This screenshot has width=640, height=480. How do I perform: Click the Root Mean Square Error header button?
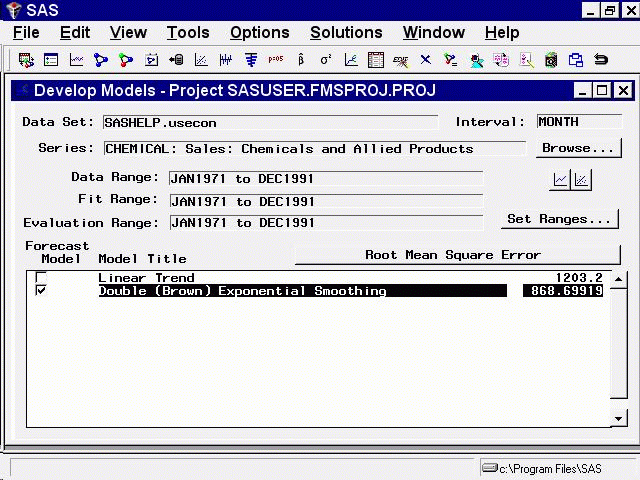coord(452,255)
